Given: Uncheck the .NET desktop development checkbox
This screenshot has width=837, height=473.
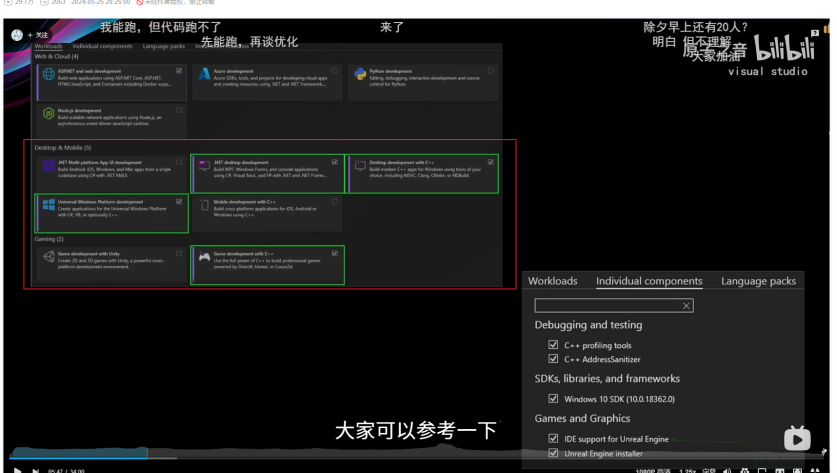Looking at the screenshot, I should (335, 162).
